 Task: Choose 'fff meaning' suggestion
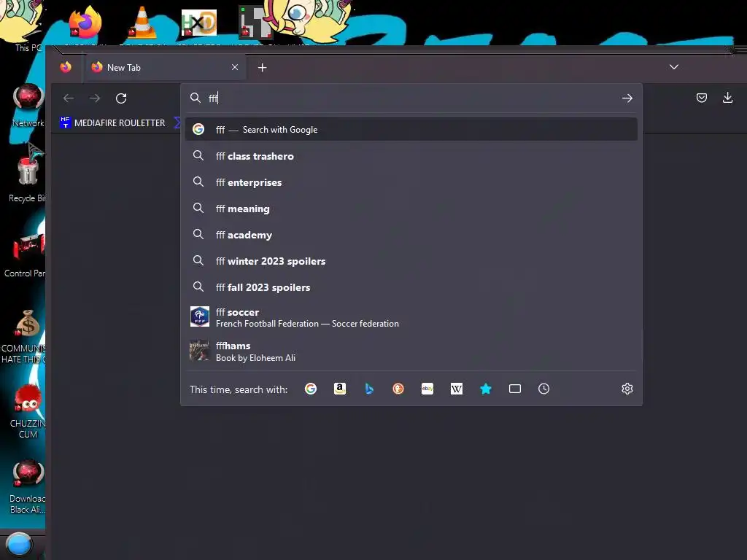click(x=411, y=209)
